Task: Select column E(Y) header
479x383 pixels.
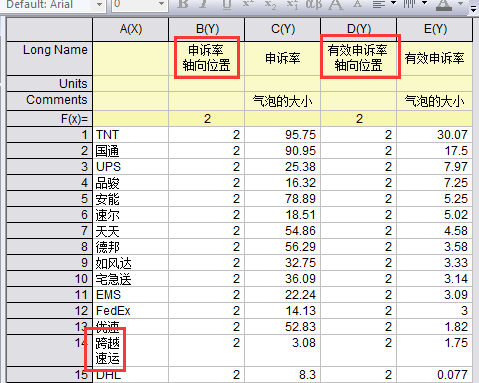Action: tap(435, 29)
